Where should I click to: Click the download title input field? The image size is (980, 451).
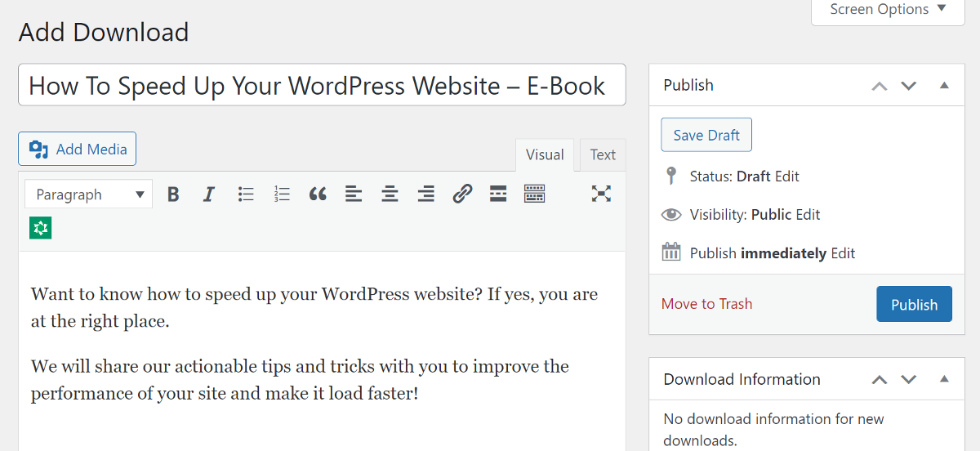pyautogui.click(x=322, y=85)
